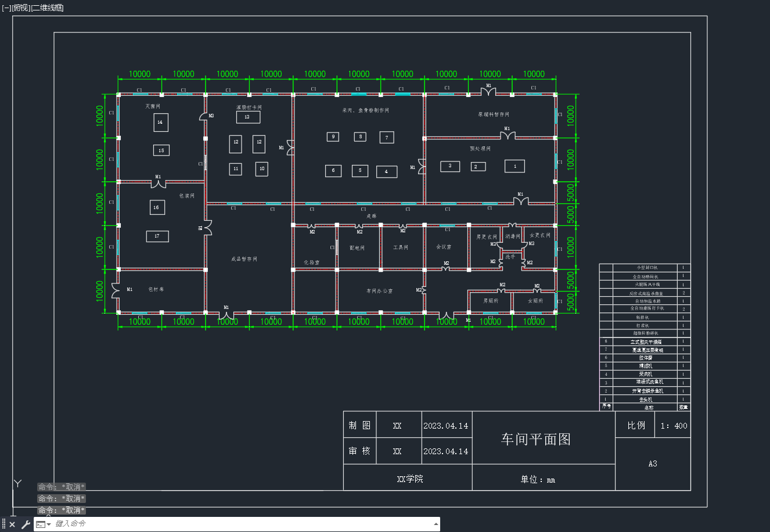
Task: Select the XX学院 text
Action: pos(410,479)
